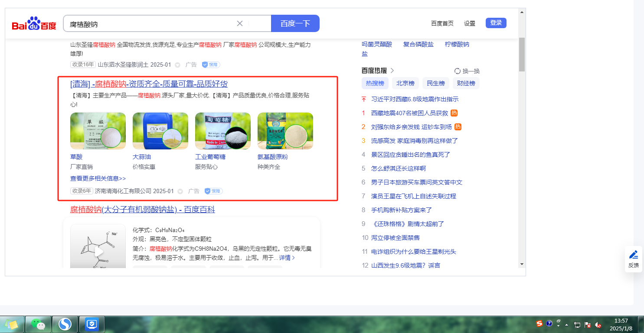The width and height of the screenshot is (644, 333).
Task: Open the 反馈 feedback pencil icon
Action: (x=633, y=255)
